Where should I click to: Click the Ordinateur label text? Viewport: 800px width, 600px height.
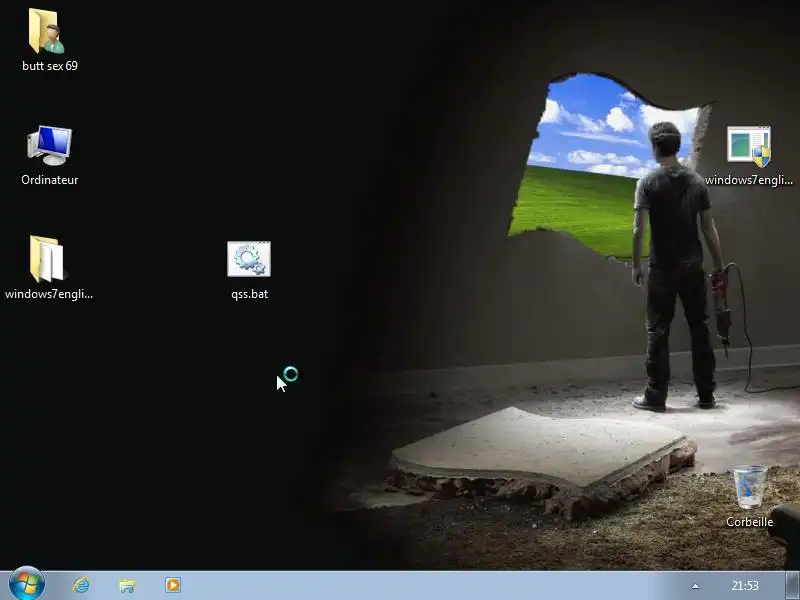coord(49,180)
